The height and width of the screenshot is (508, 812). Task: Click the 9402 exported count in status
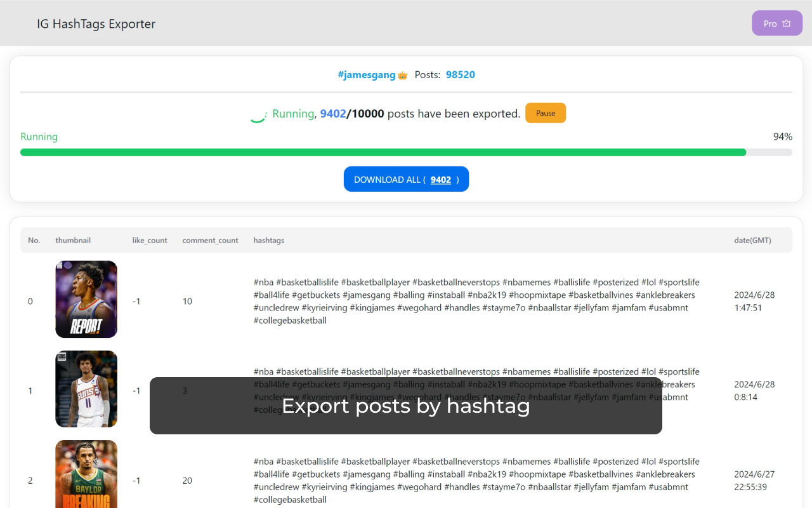(x=333, y=114)
